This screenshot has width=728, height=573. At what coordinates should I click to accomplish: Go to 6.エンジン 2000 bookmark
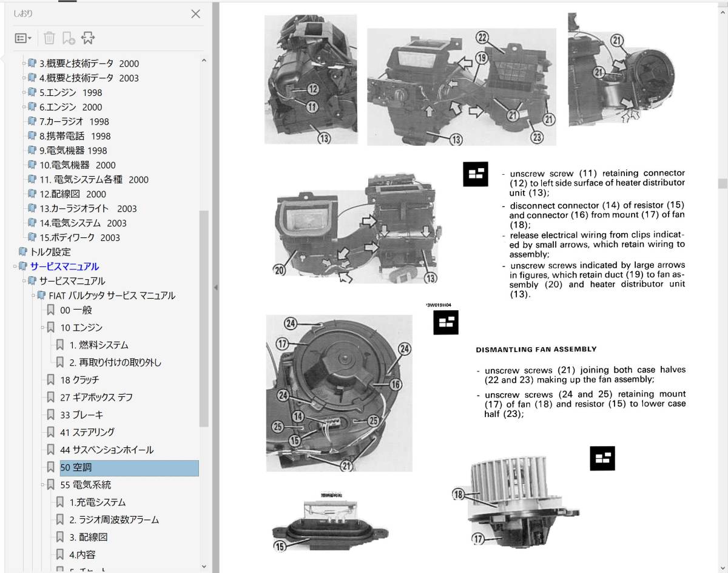coord(71,107)
